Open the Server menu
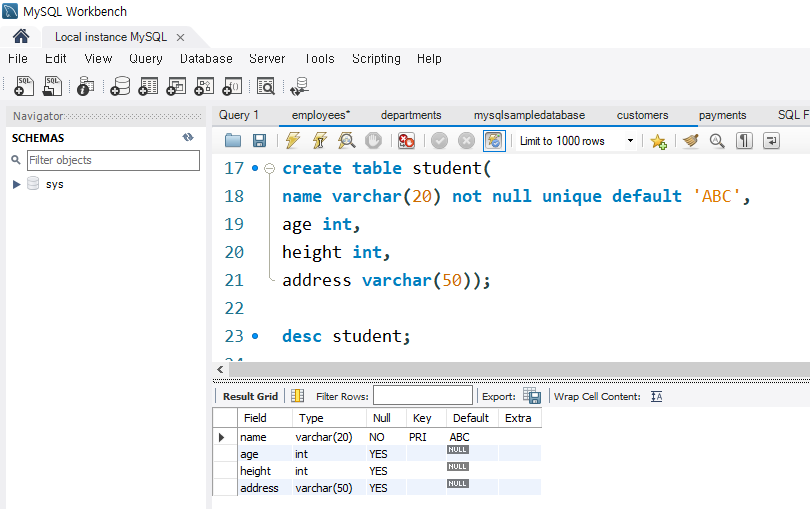 click(267, 58)
